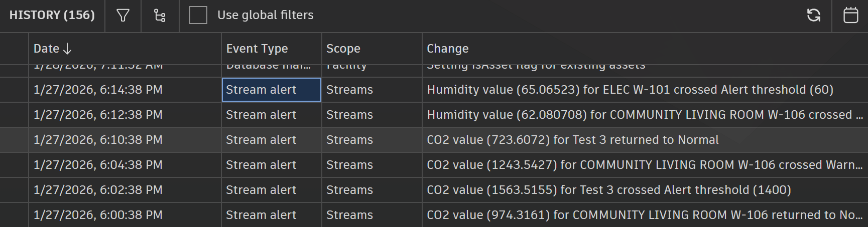Click the hierarchy tree icon in toolbar

[160, 16]
